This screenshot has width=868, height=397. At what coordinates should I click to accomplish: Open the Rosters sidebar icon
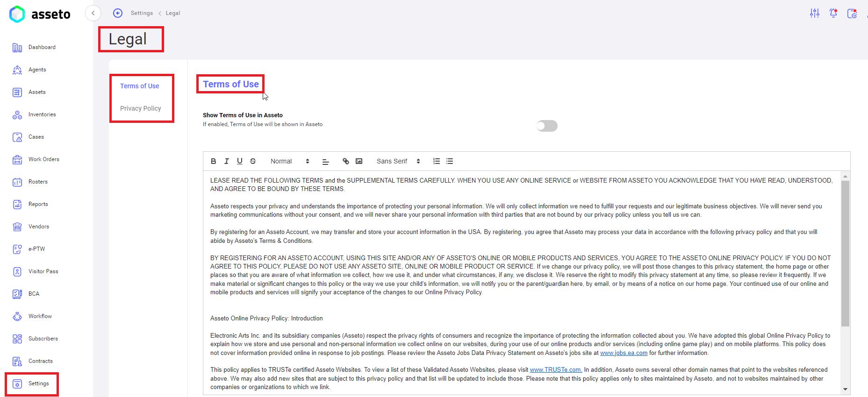[x=17, y=182]
